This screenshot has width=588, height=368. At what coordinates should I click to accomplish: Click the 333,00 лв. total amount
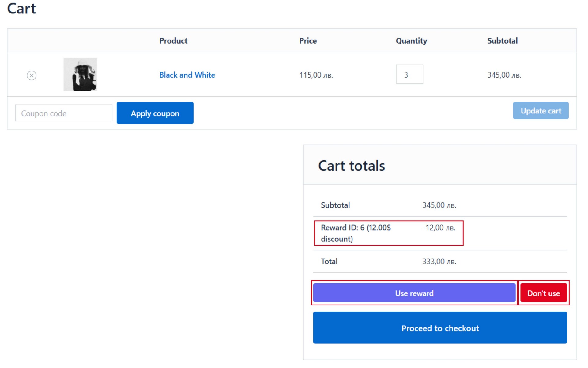click(x=439, y=262)
